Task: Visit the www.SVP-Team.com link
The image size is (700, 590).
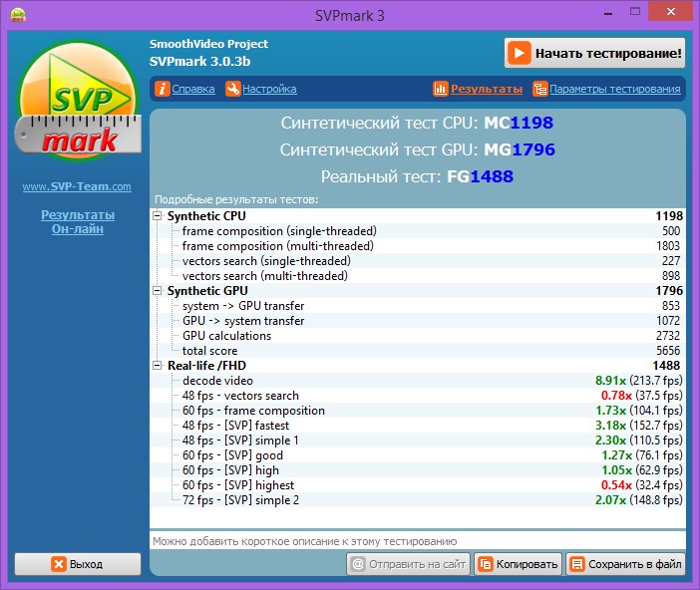Action: click(x=77, y=186)
